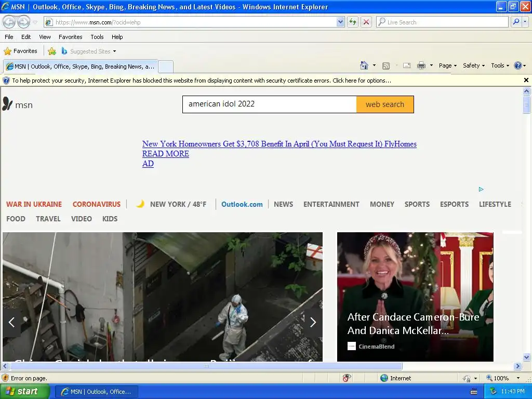The image size is (532, 399).
Task: Click the red Stop loading icon
Action: [366, 22]
